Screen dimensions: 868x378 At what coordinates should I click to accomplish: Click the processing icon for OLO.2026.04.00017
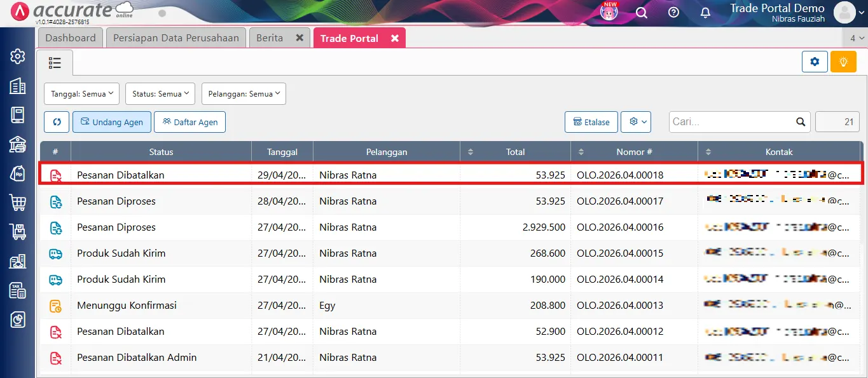click(56, 201)
